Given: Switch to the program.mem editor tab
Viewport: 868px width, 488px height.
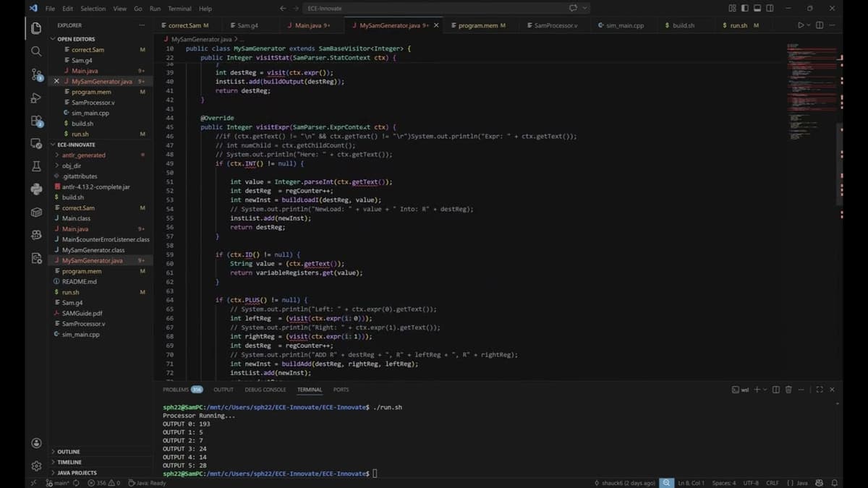Looking at the screenshot, I should tap(480, 25).
